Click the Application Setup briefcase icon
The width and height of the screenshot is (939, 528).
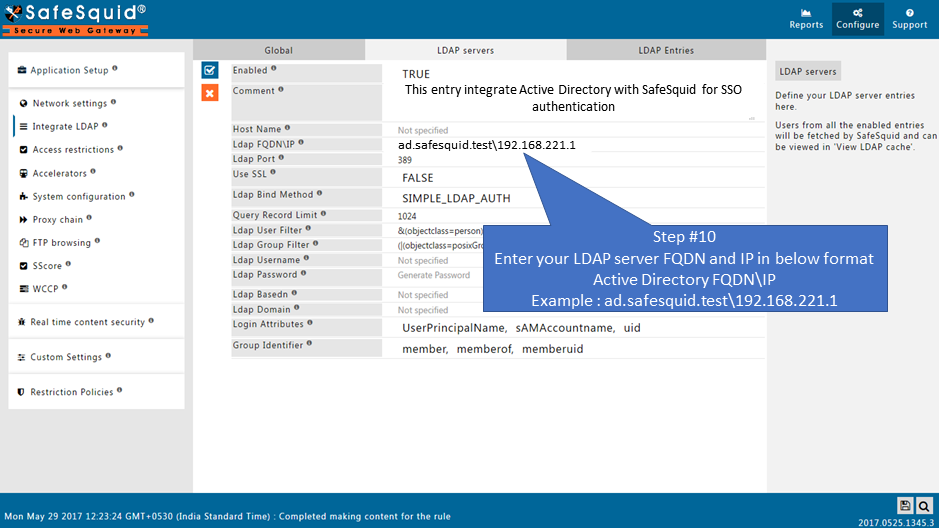tap(22, 70)
